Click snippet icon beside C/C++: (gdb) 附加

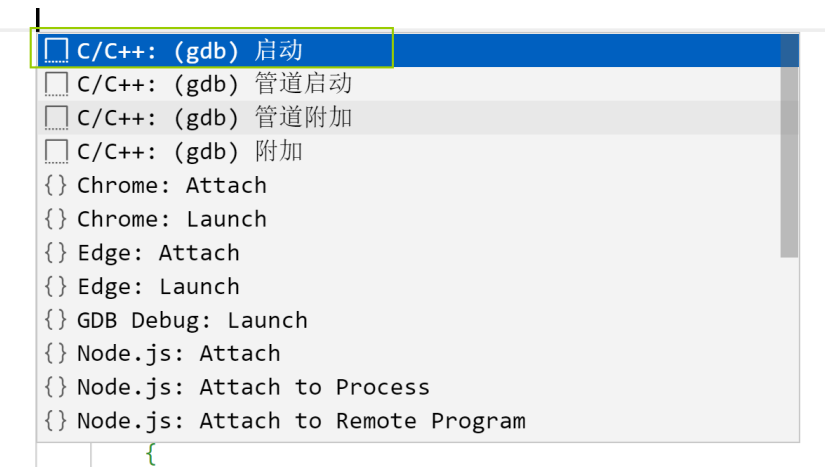coord(56,151)
